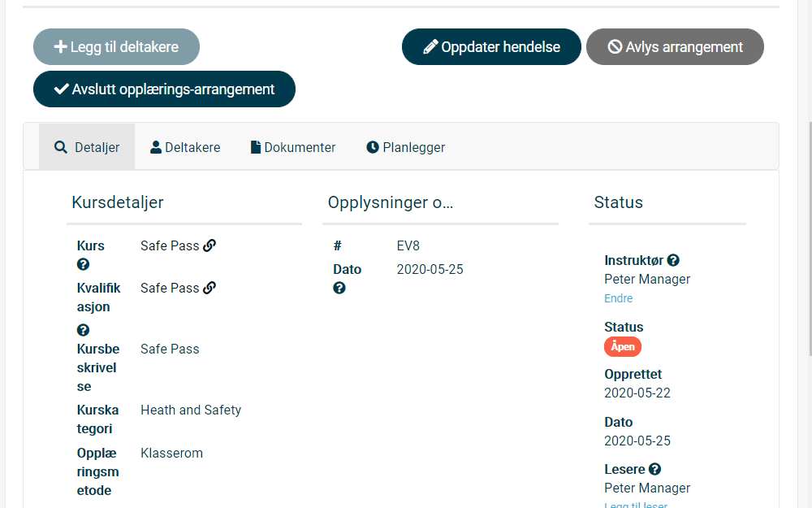Open the Detaljer tab
Screen dimensions: 812x508
(x=87, y=147)
